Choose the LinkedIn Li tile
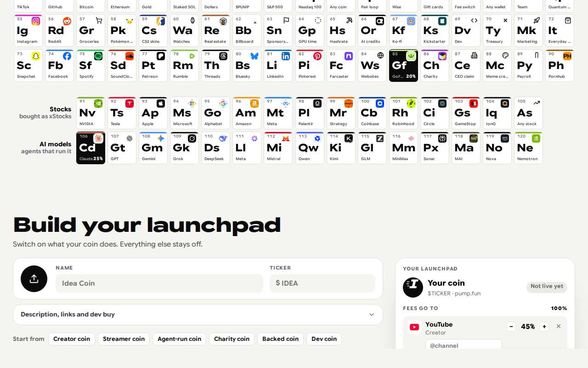This screenshot has height=368, width=588. coord(278,66)
